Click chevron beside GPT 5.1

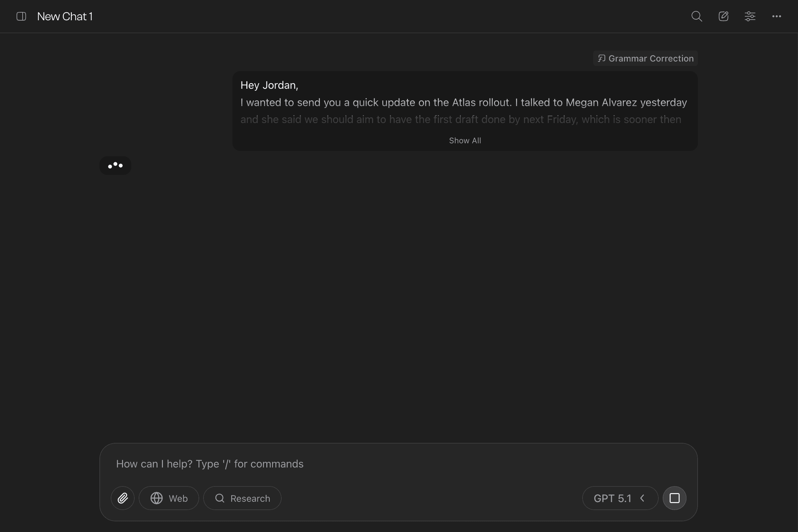point(642,498)
